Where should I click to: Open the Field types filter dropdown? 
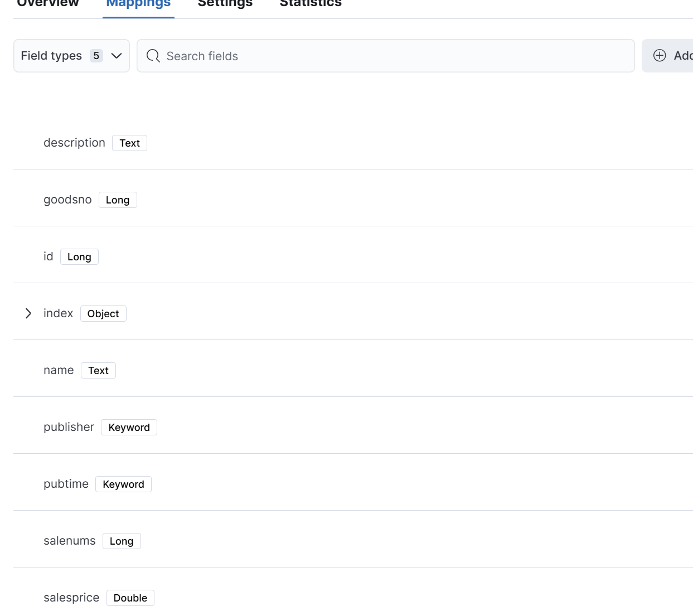point(71,56)
